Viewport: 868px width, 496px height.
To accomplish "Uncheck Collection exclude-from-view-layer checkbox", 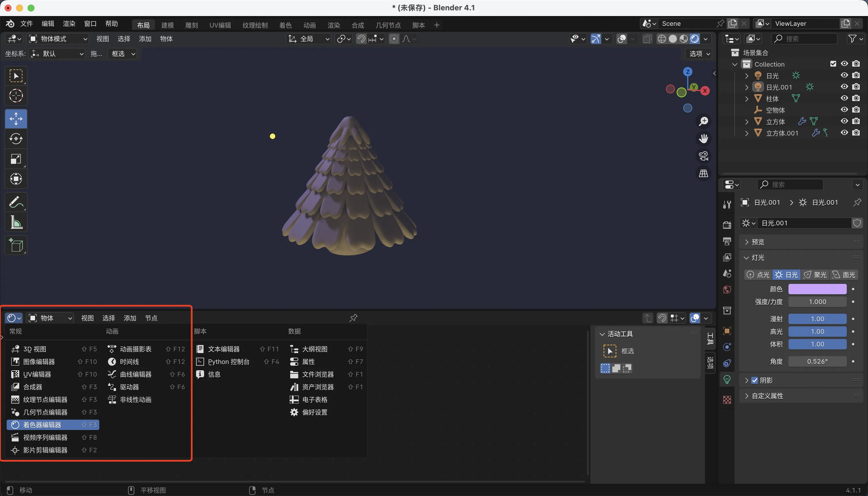I will pyautogui.click(x=833, y=64).
